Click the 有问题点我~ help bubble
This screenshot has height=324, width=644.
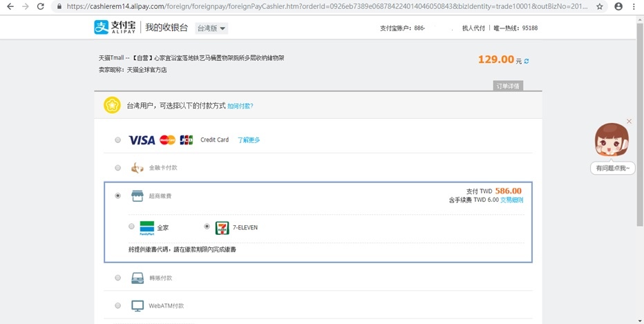pyautogui.click(x=613, y=168)
